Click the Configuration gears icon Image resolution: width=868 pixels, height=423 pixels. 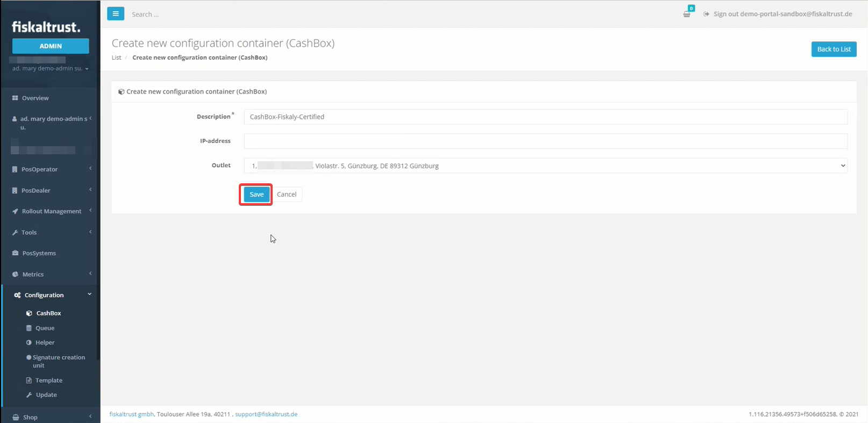pos(17,295)
